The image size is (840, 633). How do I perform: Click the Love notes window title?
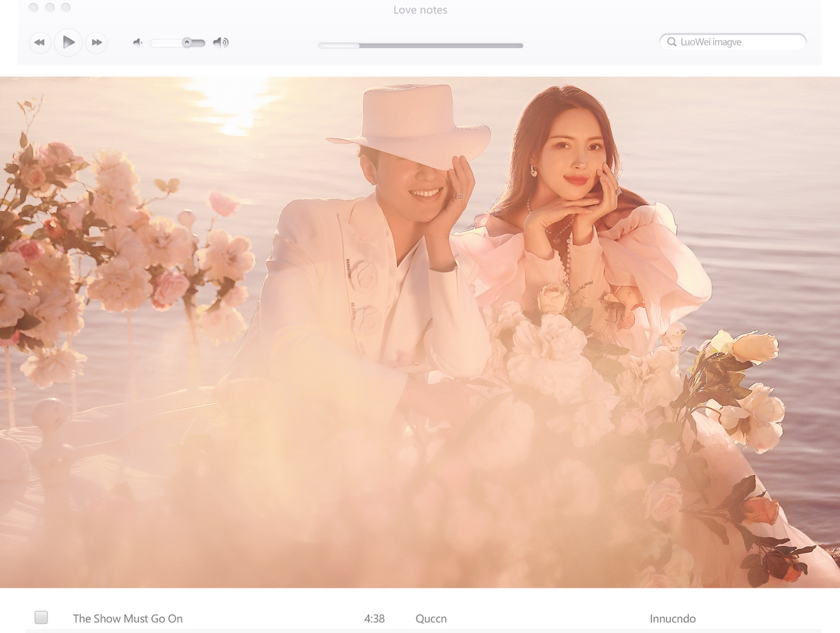420,10
